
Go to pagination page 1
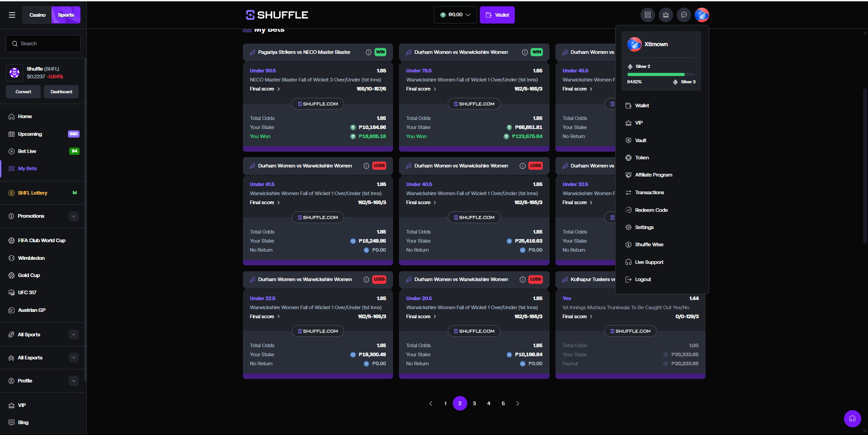446,403
